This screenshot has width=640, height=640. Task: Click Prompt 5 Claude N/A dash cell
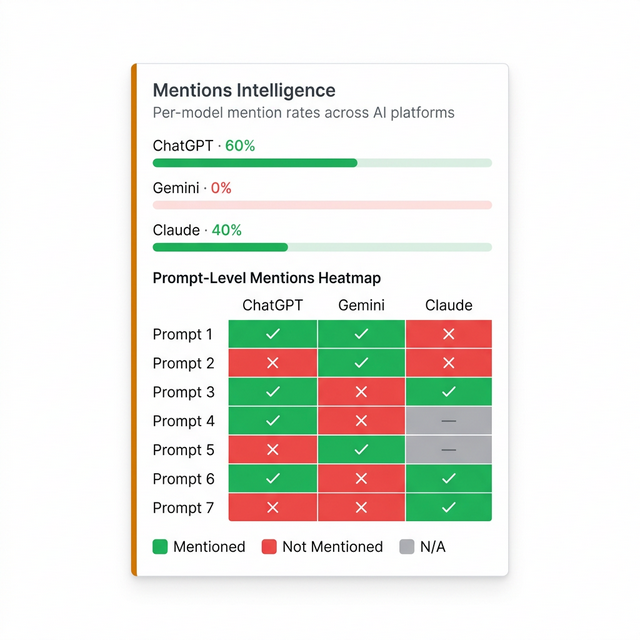pyautogui.click(x=449, y=450)
